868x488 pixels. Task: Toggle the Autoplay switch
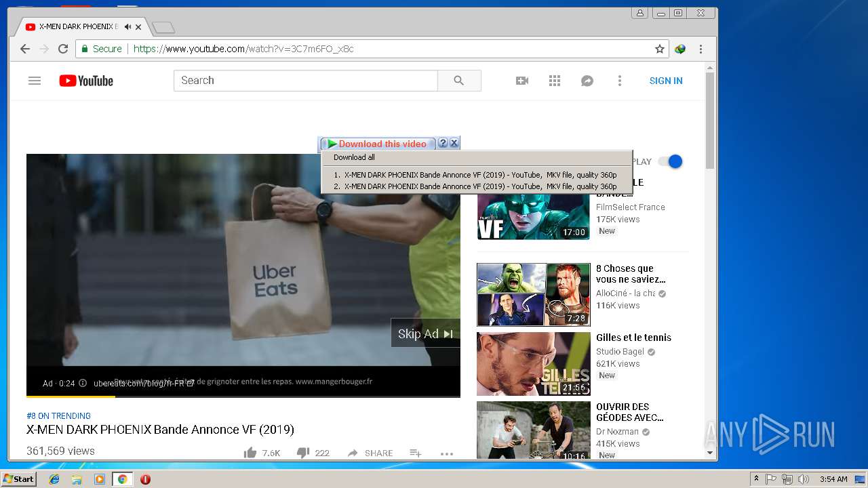pos(670,161)
